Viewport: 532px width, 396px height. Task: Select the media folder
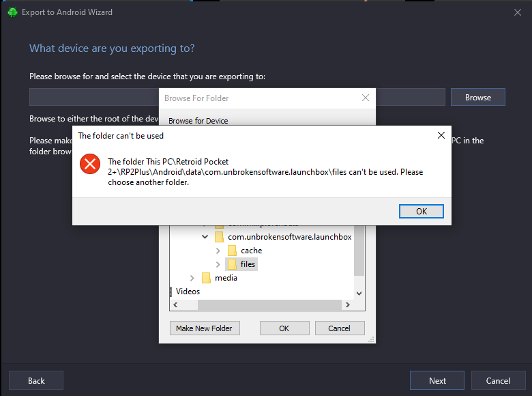(x=226, y=278)
